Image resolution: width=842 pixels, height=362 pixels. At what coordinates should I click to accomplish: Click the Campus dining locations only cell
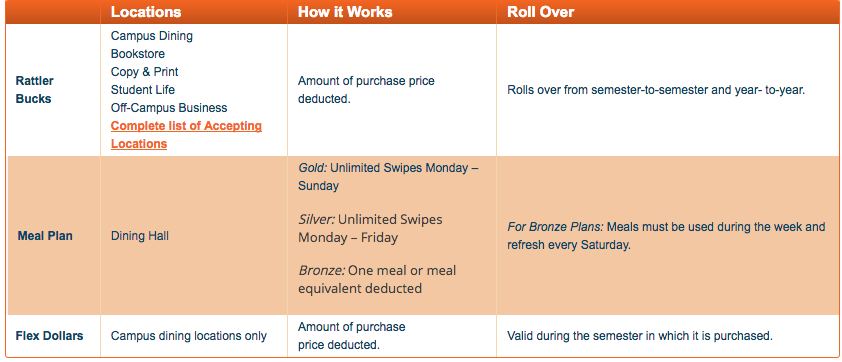click(188, 336)
